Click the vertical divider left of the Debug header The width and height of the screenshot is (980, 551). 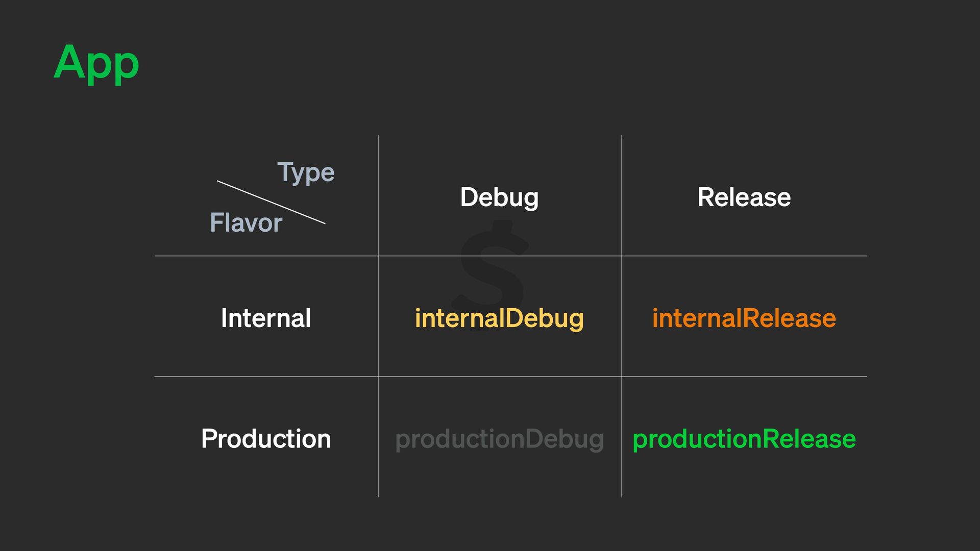[x=378, y=197]
